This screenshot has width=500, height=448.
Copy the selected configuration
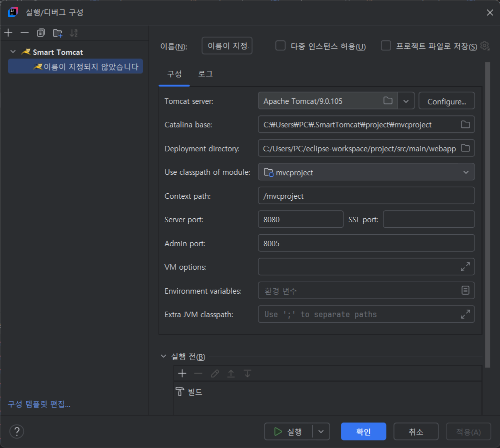41,33
